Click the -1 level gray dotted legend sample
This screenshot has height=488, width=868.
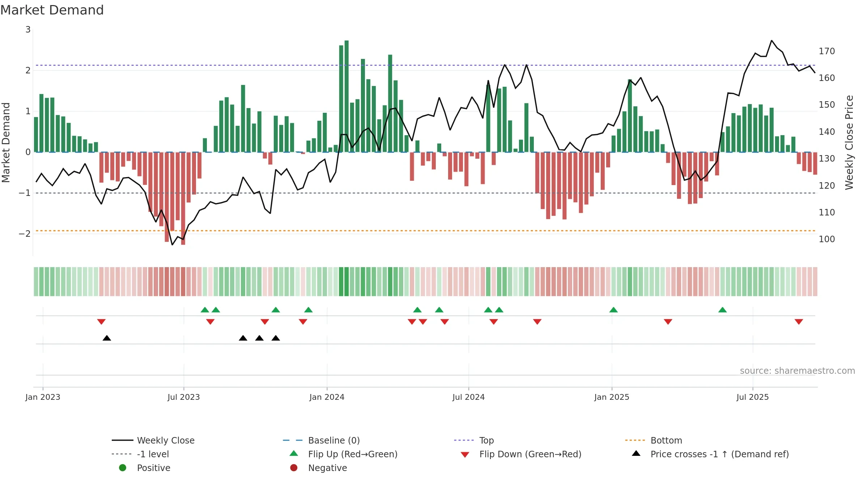122,454
